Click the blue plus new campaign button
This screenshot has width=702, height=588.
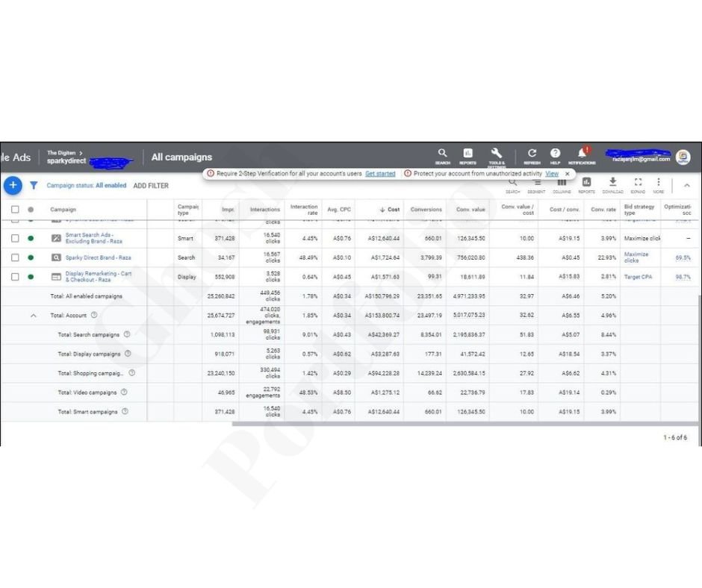point(12,185)
